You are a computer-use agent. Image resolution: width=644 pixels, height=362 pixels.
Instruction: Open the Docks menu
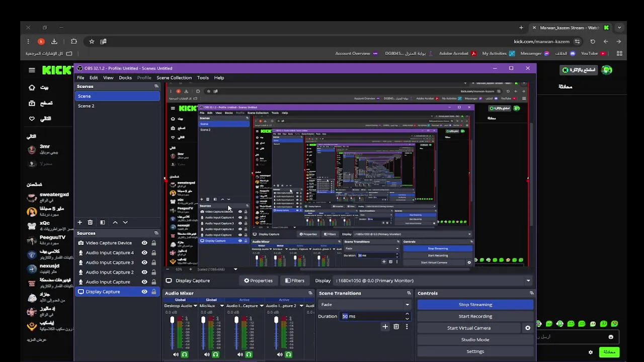(x=125, y=78)
